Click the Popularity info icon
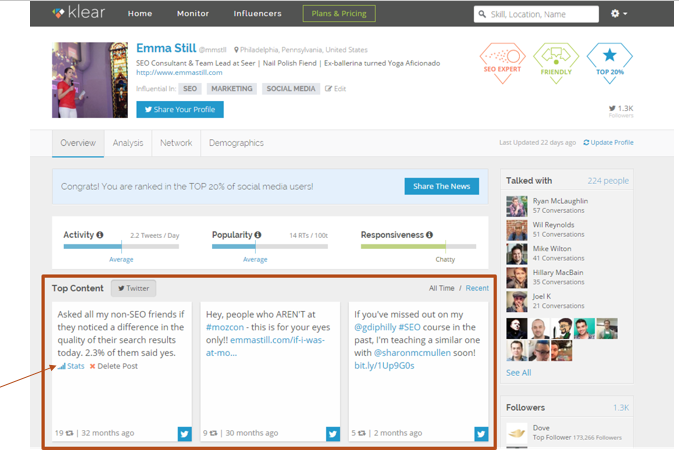This screenshot has width=679, height=460. point(256,235)
